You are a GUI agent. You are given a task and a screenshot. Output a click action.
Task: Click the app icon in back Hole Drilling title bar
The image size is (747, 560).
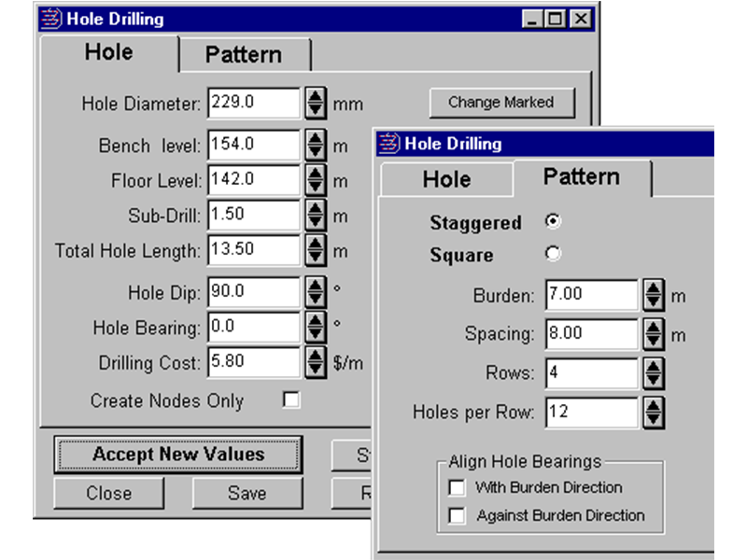[x=51, y=19]
